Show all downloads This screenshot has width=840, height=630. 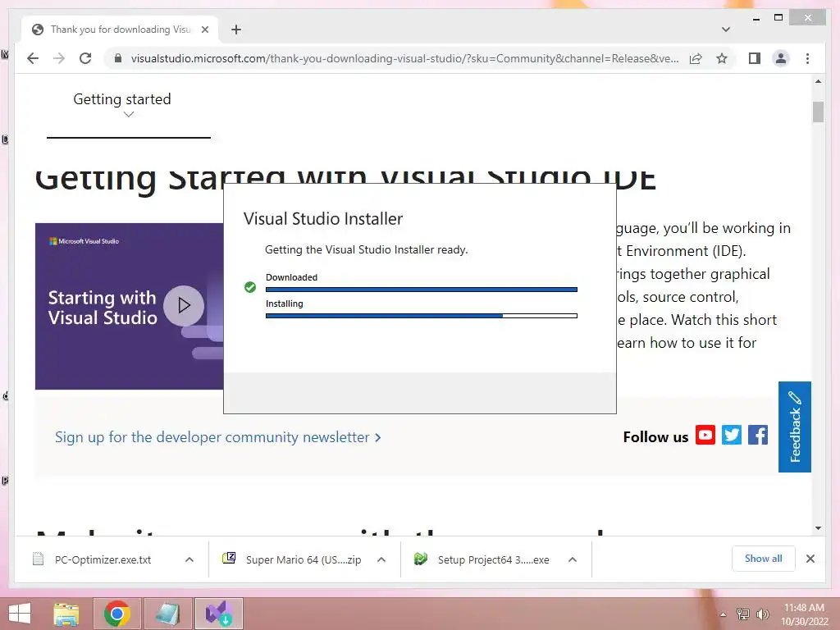tap(763, 559)
